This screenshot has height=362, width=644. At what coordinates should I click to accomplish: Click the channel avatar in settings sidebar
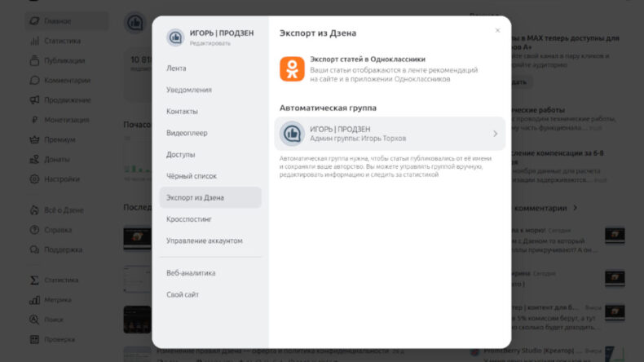click(175, 38)
